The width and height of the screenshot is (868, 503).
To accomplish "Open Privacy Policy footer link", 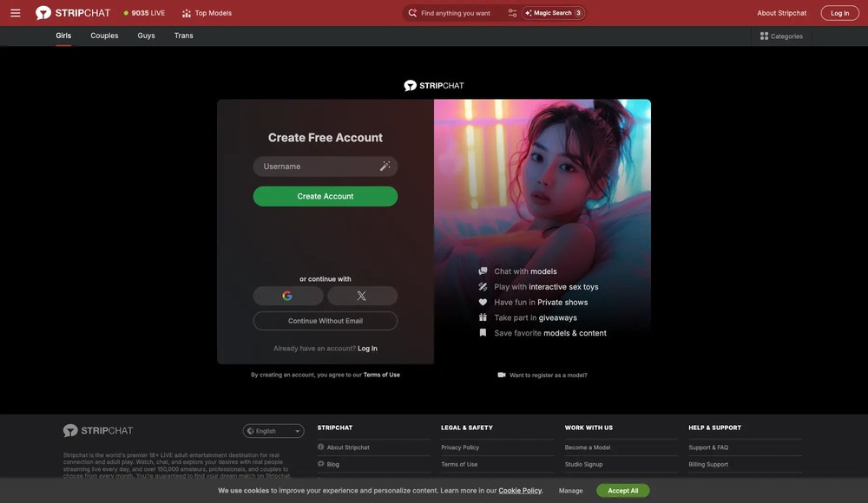I will [x=460, y=447].
